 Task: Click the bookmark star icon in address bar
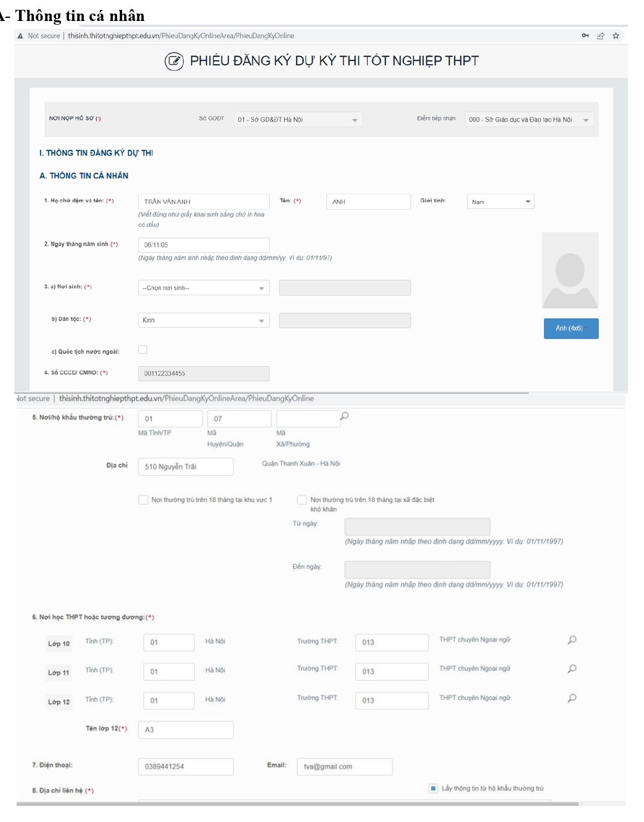click(615, 36)
